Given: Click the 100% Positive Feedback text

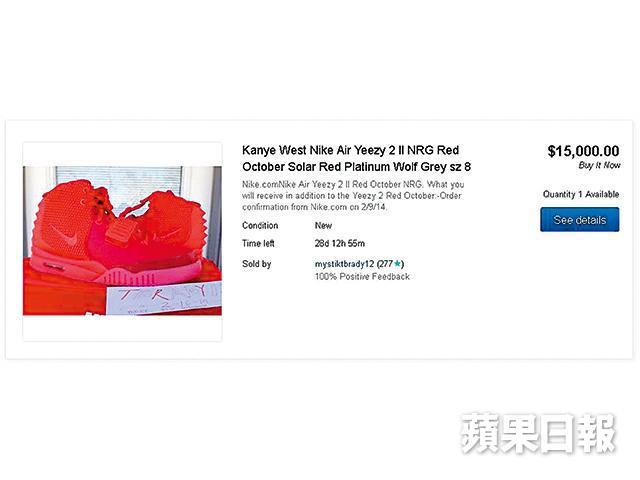Looking at the screenshot, I should coord(362,277).
